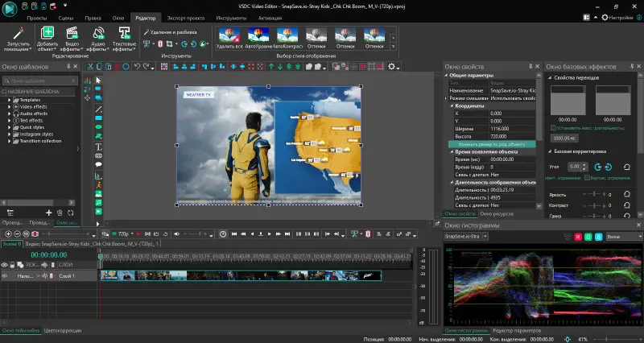Image resolution: width=644 pixels, height=343 pixels.
Task: Click the zoom out minus icon on timeline toolbar
Action: pyautogui.click(x=17, y=234)
